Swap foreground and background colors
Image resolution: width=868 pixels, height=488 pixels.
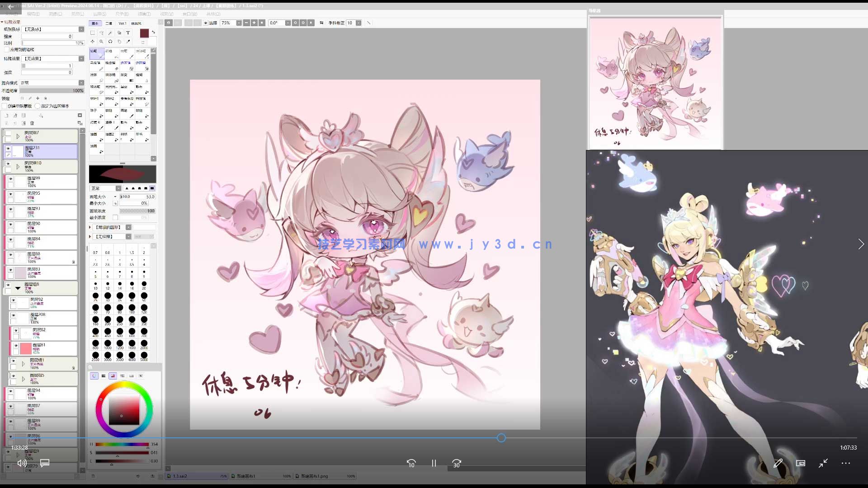(x=153, y=32)
